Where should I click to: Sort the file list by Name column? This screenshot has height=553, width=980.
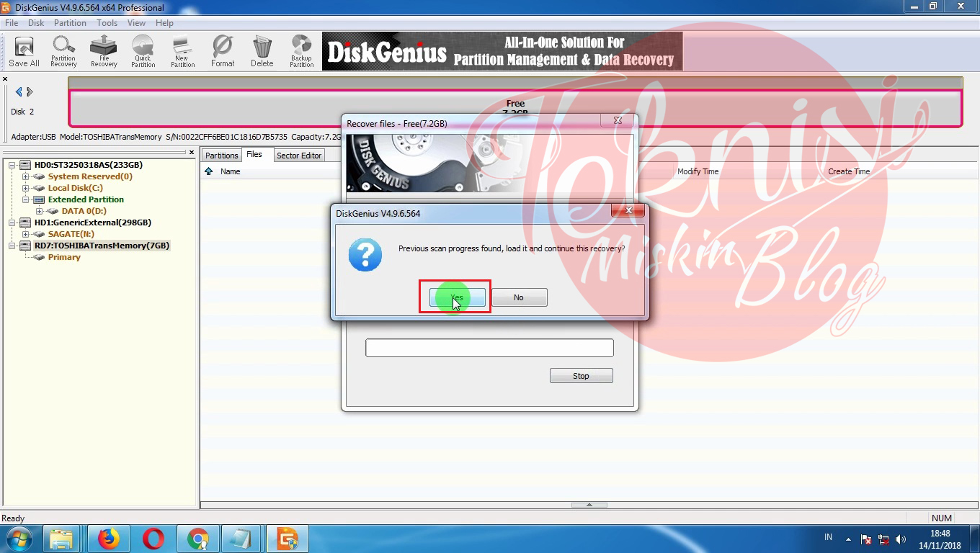pyautogui.click(x=230, y=171)
